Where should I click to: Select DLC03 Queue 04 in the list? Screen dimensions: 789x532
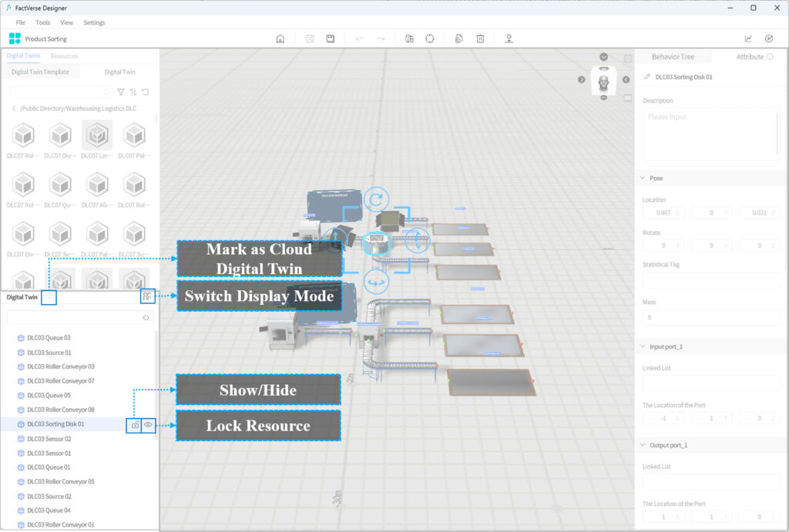[x=49, y=510]
